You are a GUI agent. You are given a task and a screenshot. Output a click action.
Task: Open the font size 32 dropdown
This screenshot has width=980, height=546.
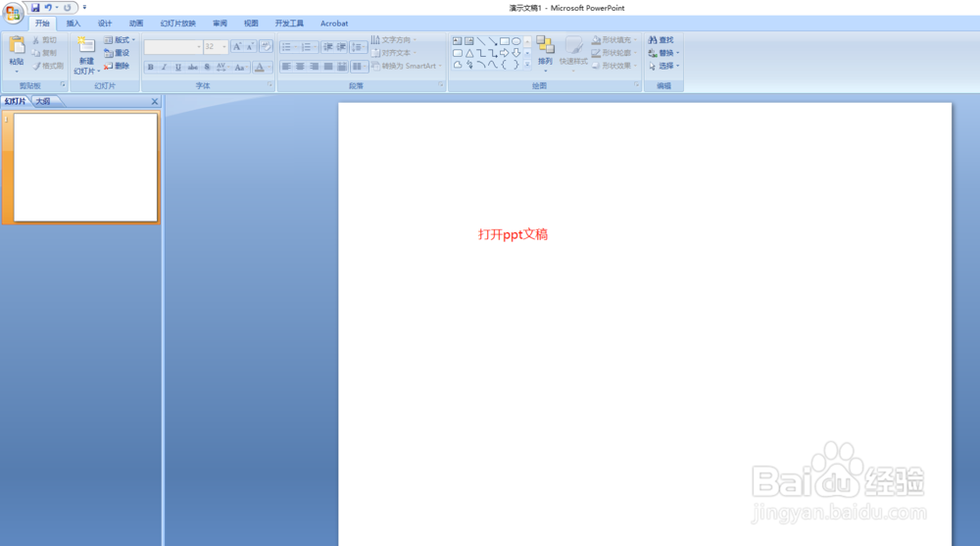point(223,47)
